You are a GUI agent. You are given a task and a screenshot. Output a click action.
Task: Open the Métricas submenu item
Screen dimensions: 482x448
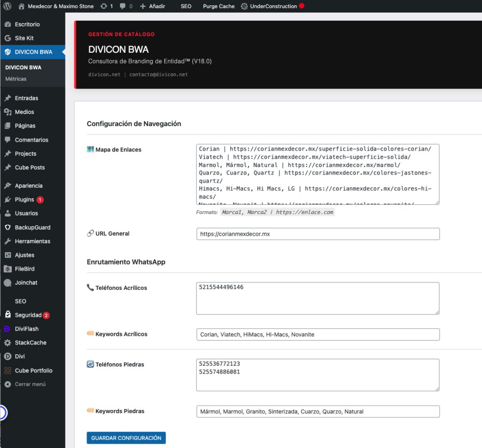(x=16, y=79)
